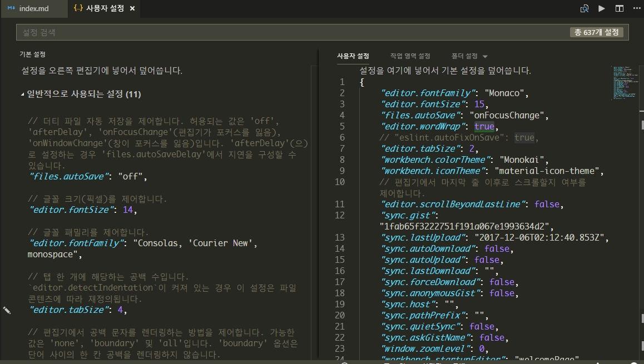
Task: Click "sync.askGistName": false line
Action: point(444,337)
